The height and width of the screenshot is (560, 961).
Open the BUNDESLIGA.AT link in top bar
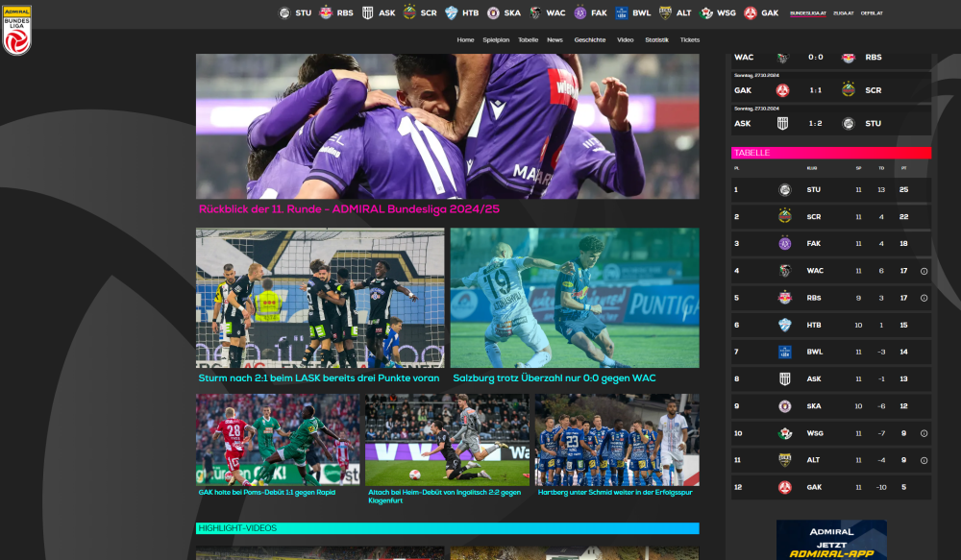pos(807,13)
